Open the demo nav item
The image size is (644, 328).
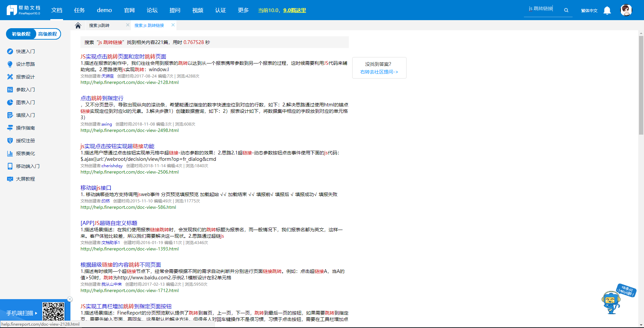[104, 10]
